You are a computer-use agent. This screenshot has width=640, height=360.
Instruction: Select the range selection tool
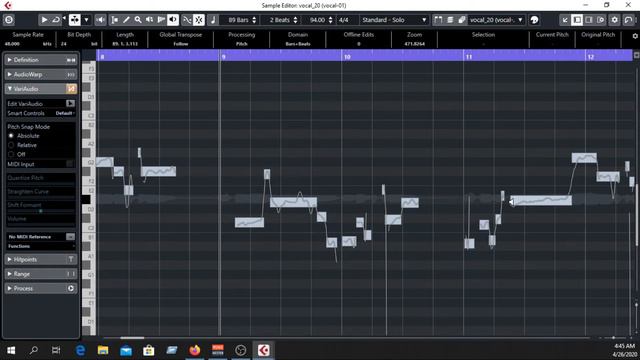(x=115, y=20)
